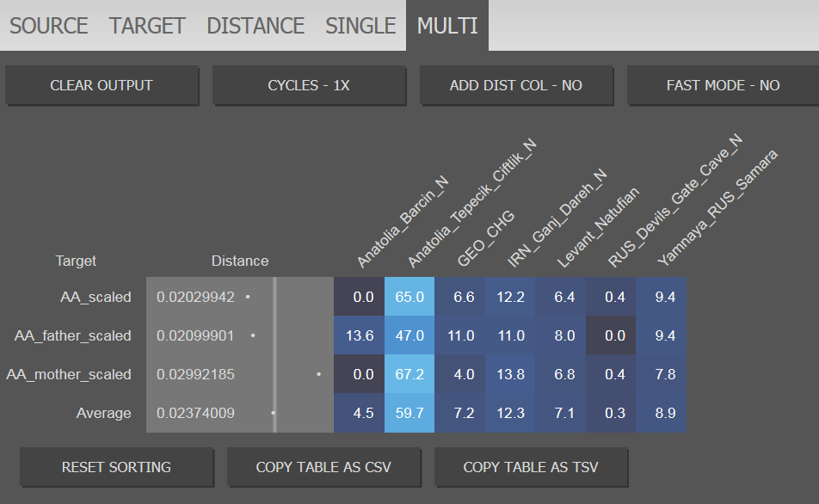This screenshot has width=819, height=504.
Task: Click distance value 0.02992185
Action: pos(195,374)
